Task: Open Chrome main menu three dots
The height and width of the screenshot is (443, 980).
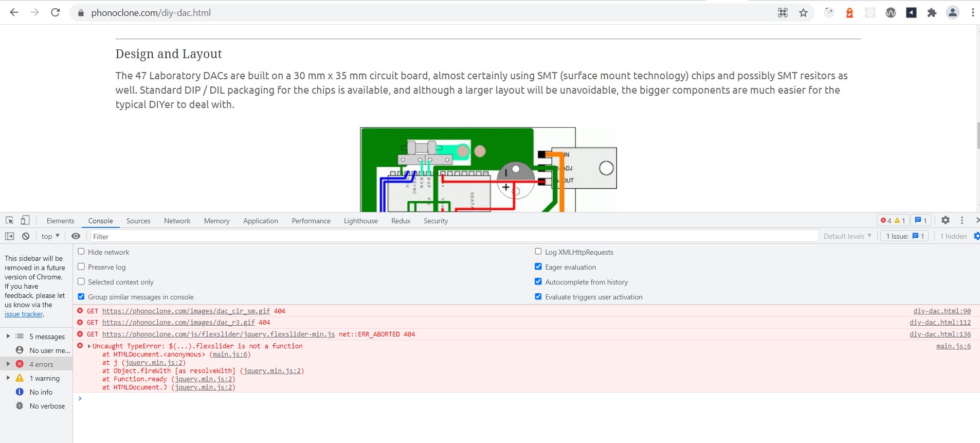Action: click(x=972, y=13)
